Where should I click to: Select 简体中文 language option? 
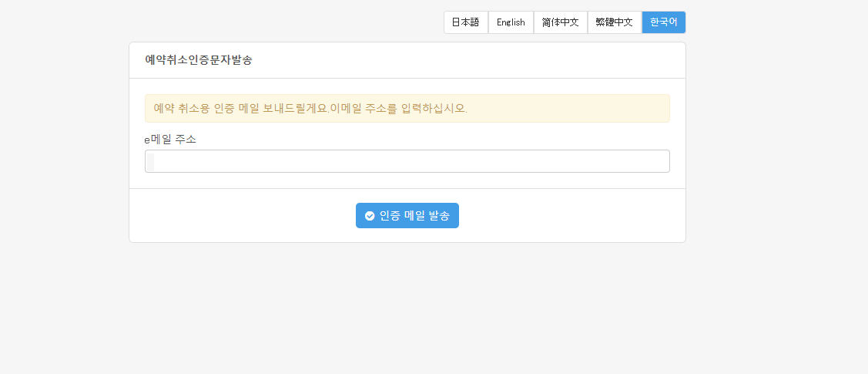[x=560, y=22]
